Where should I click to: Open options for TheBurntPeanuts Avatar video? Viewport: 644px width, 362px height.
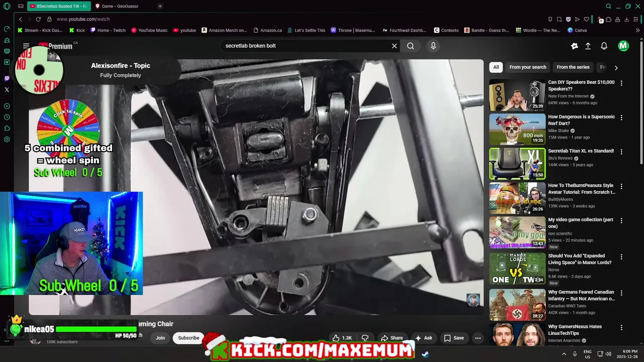pos(621,187)
